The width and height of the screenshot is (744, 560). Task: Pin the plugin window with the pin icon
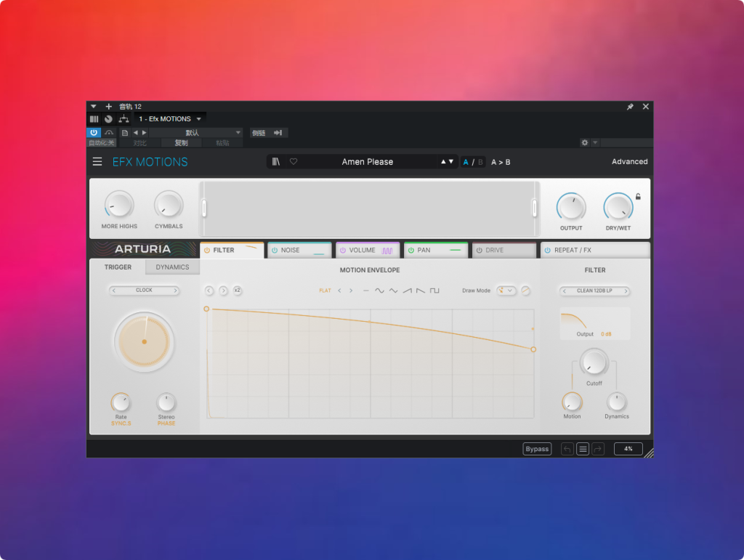(630, 107)
